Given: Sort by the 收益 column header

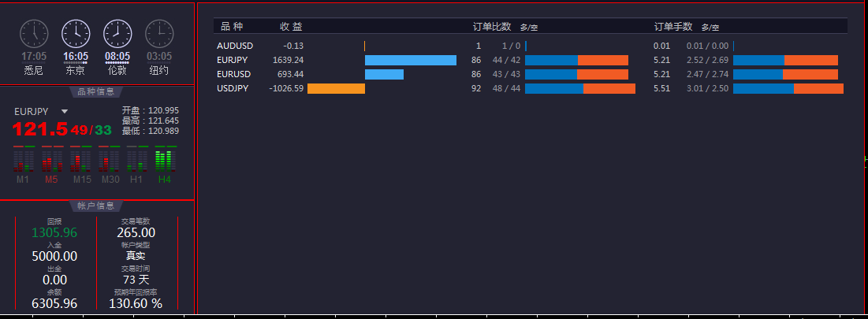Looking at the screenshot, I should [x=291, y=27].
